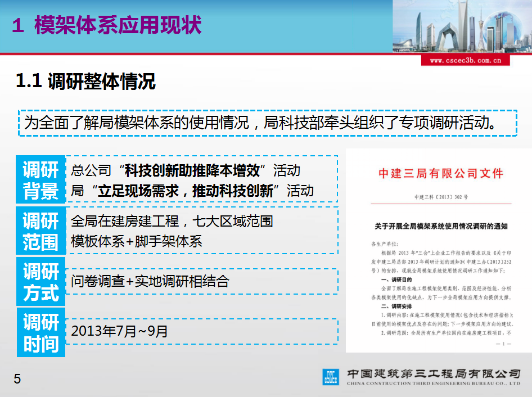Select the slide title "1 模架体系应用现状"
The width and height of the screenshot is (532, 397).
(x=107, y=25)
